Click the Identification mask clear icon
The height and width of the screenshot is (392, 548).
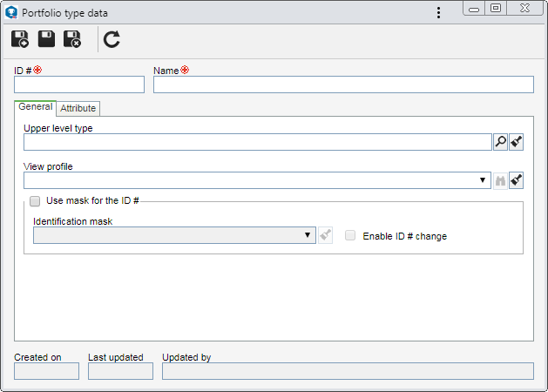325,235
